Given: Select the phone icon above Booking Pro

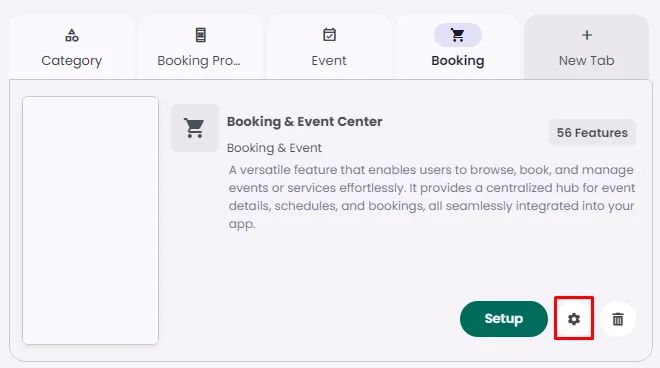Looking at the screenshot, I should click(x=201, y=35).
